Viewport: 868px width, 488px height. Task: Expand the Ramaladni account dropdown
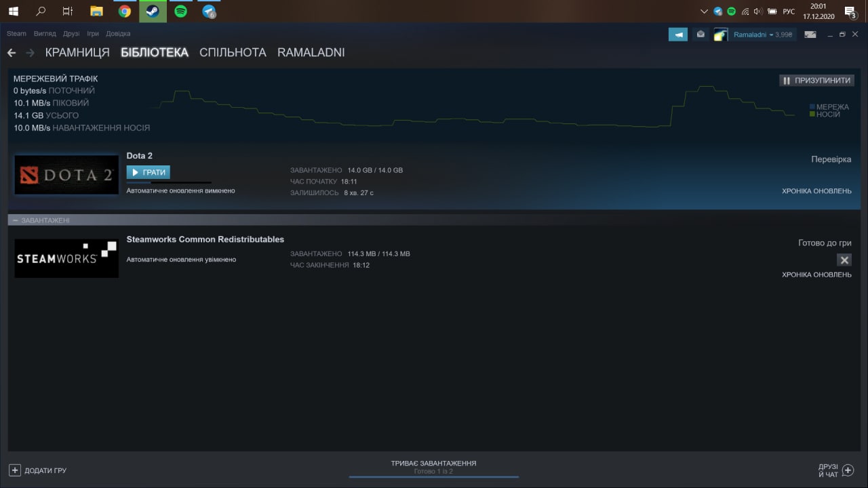763,35
